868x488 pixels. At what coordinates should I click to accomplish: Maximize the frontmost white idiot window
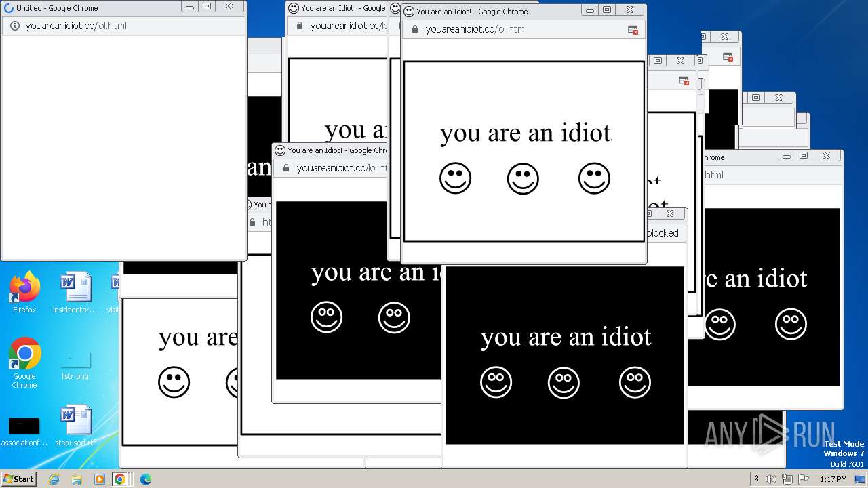tap(607, 10)
